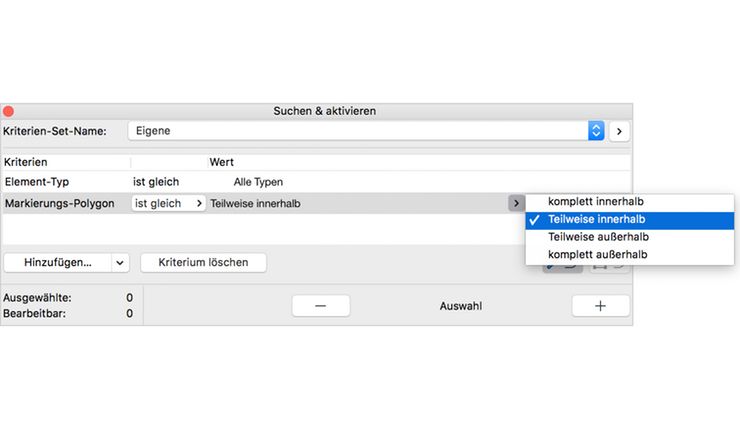Click the 'Teilweise innerhalb' value in the Markierungs-Polygon row
The width and height of the screenshot is (740, 430).
[255, 204]
